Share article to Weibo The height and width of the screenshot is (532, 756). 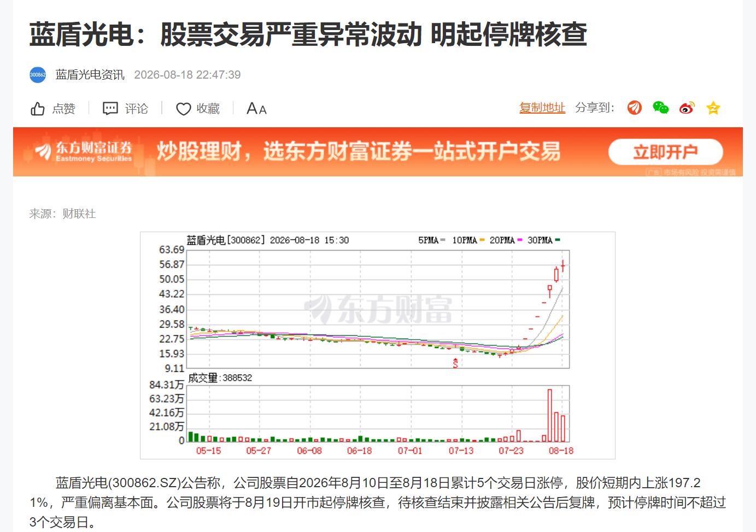[687, 108]
